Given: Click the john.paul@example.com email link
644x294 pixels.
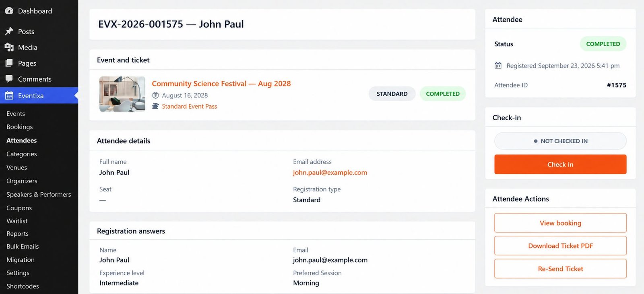Looking at the screenshot, I should click(330, 173).
